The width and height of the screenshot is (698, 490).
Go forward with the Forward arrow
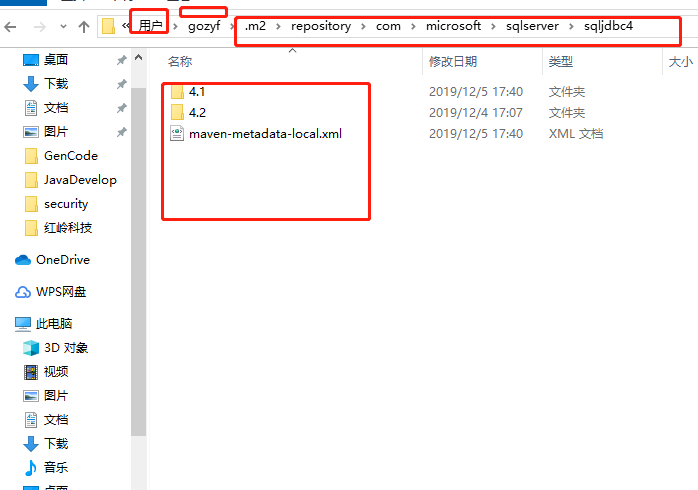[40, 27]
